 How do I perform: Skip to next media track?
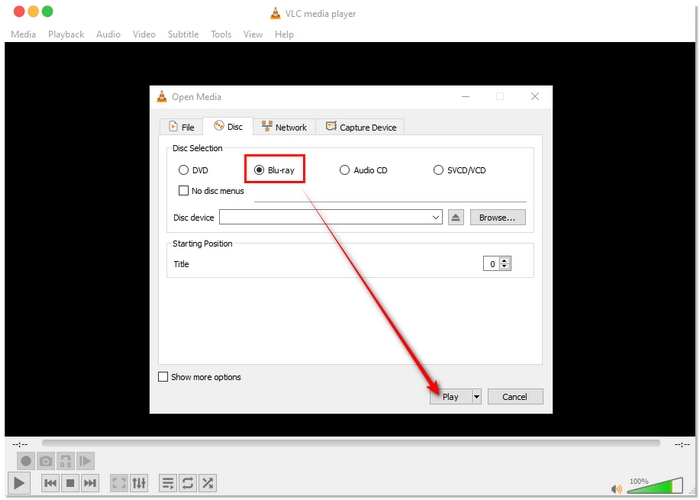(x=90, y=483)
